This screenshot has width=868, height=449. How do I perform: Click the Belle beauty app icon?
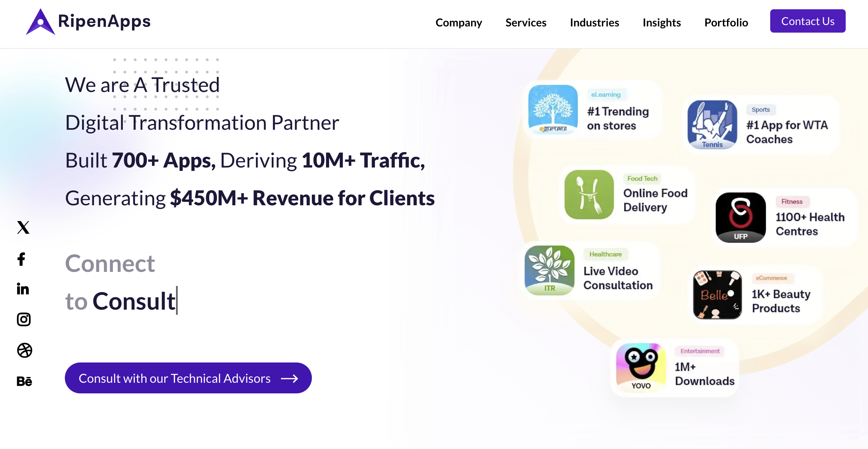click(717, 295)
